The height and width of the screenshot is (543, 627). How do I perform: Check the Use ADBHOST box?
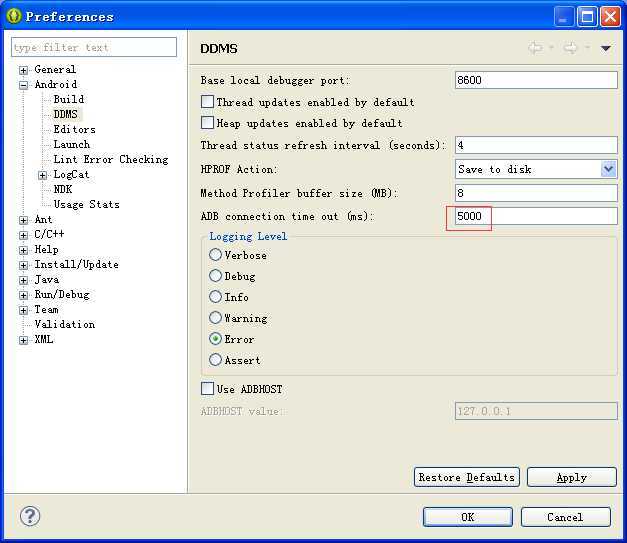tap(207, 388)
